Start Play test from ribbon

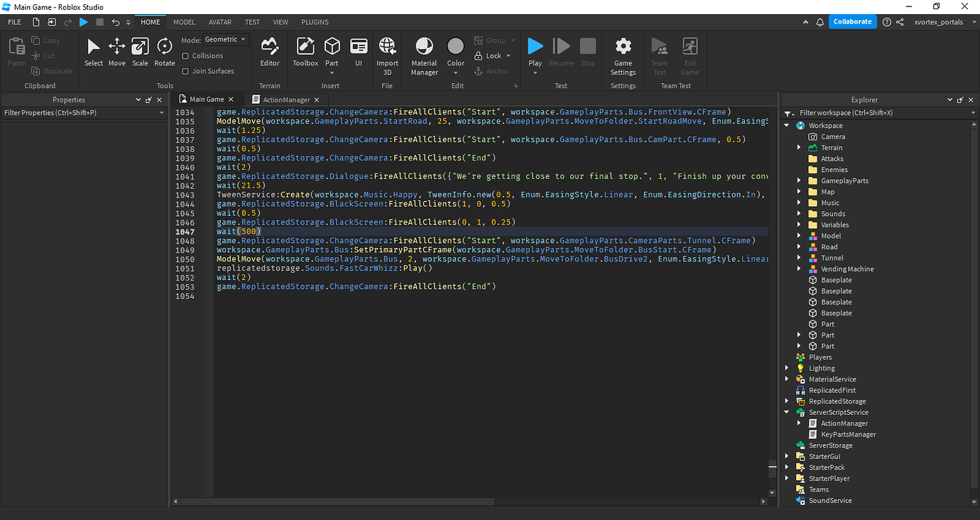[x=535, y=47]
